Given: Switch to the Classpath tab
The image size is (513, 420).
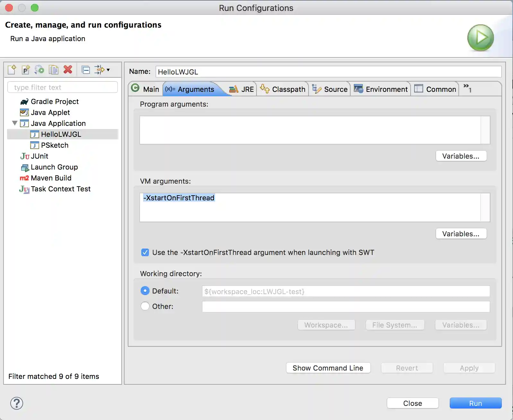Looking at the screenshot, I should click(x=283, y=89).
